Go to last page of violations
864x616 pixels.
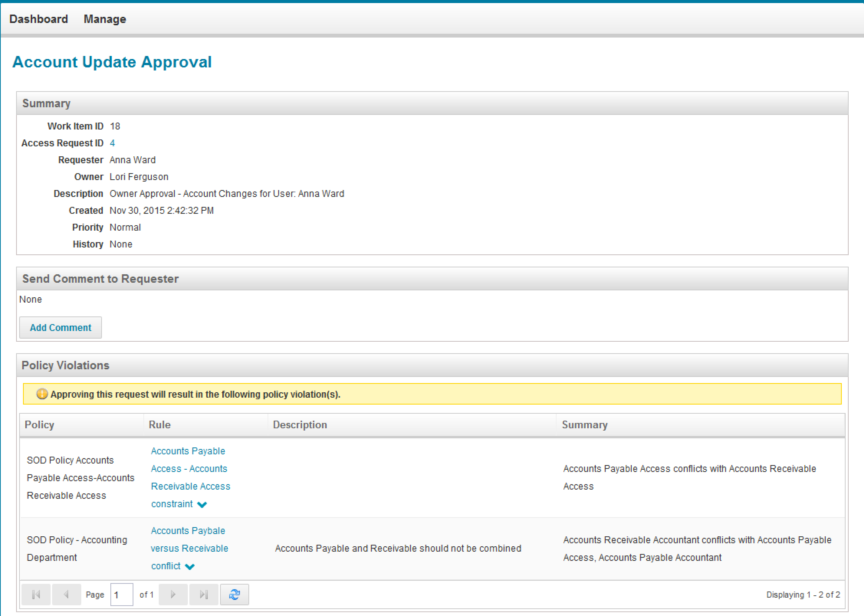click(204, 595)
